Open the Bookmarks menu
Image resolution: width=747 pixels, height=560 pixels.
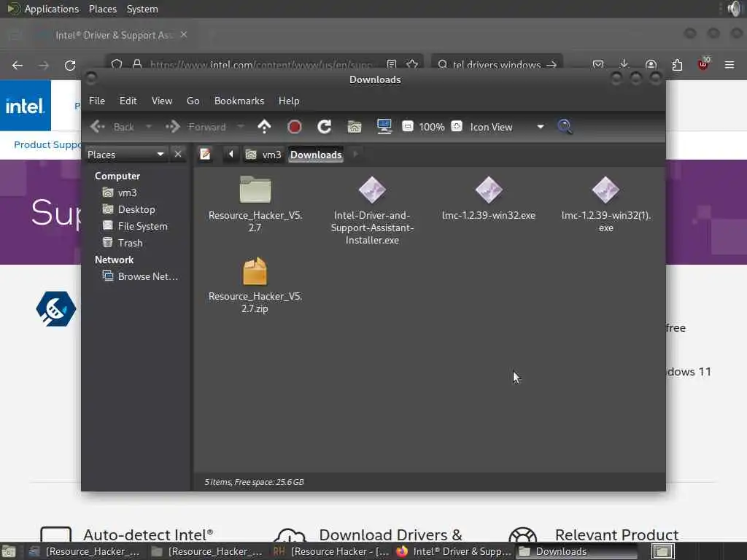click(x=239, y=101)
